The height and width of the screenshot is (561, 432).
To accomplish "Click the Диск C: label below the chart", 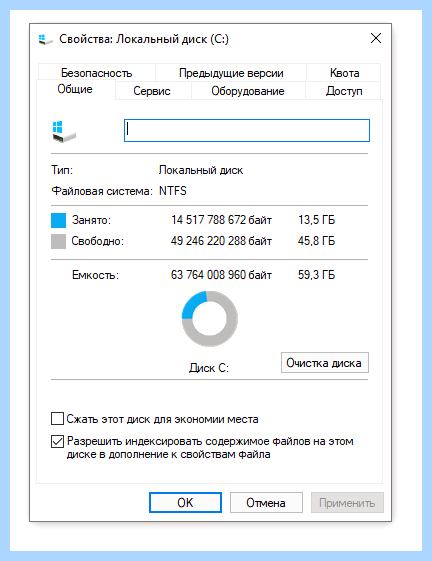I will coord(209,368).
